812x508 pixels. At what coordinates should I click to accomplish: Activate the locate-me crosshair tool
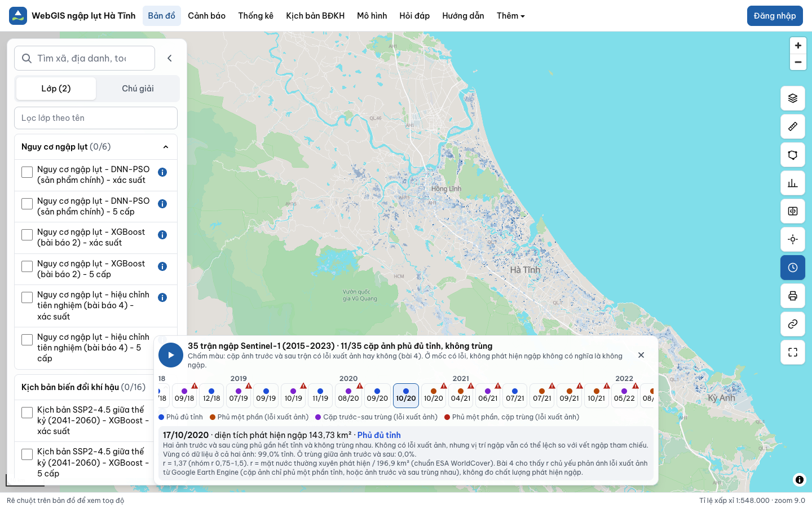tap(792, 239)
